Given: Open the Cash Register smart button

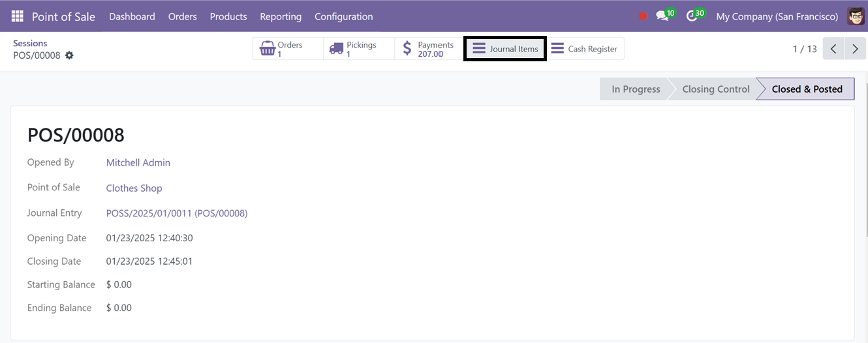Looking at the screenshot, I should (584, 49).
